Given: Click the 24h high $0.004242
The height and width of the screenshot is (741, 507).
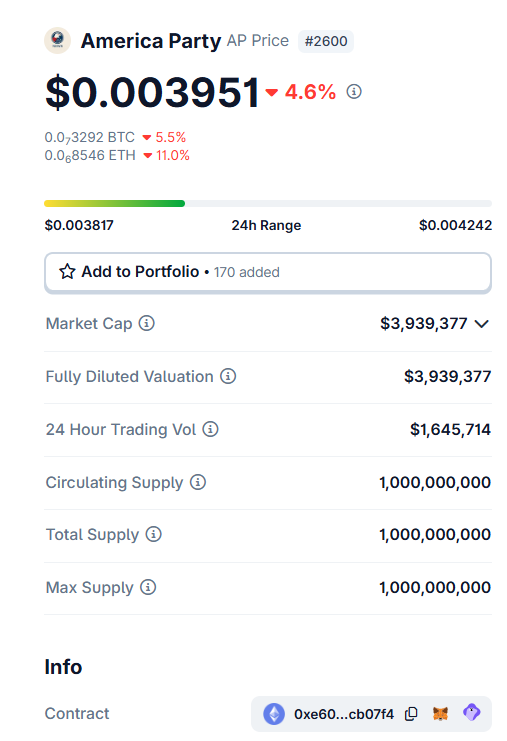Looking at the screenshot, I should [455, 225].
